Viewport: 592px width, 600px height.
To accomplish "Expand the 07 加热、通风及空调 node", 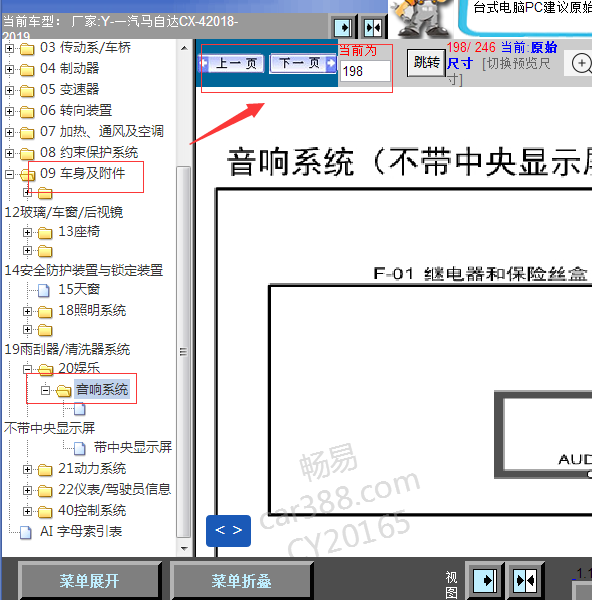I will tap(9, 132).
